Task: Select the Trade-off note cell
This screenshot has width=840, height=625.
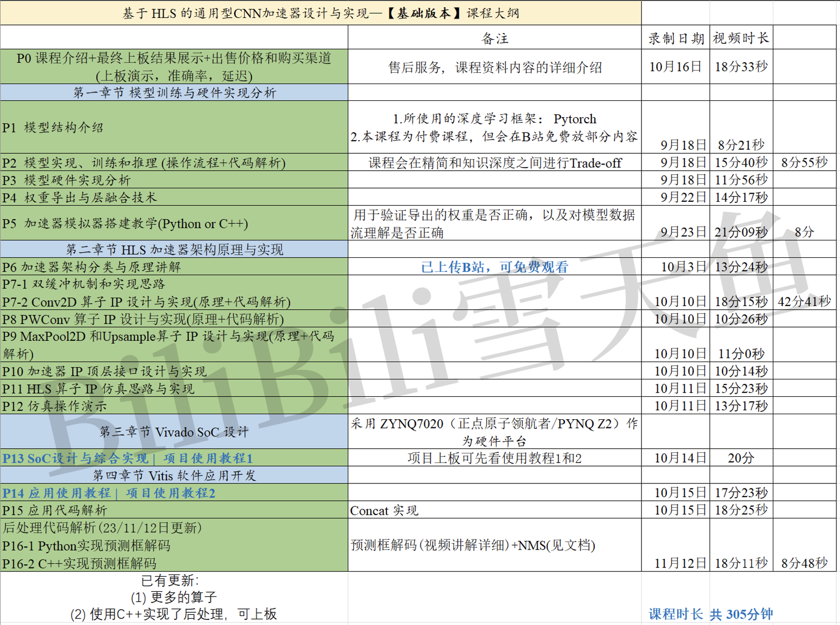Action: click(x=495, y=162)
